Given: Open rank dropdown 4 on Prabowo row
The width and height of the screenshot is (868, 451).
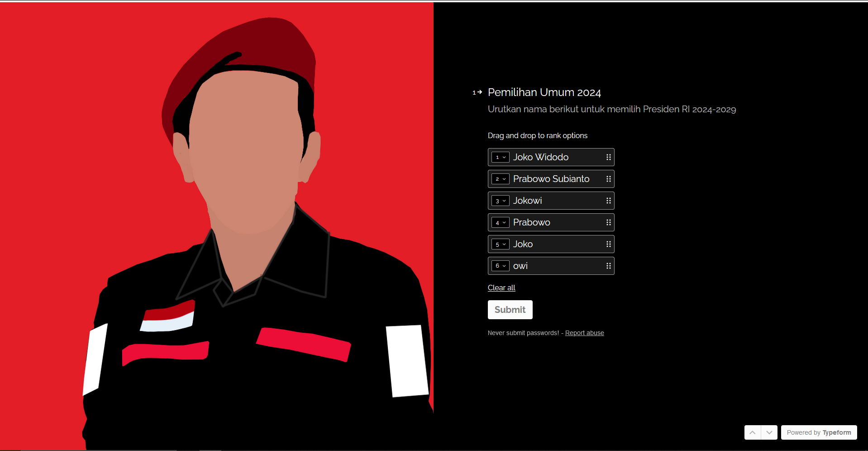Looking at the screenshot, I should (x=501, y=222).
